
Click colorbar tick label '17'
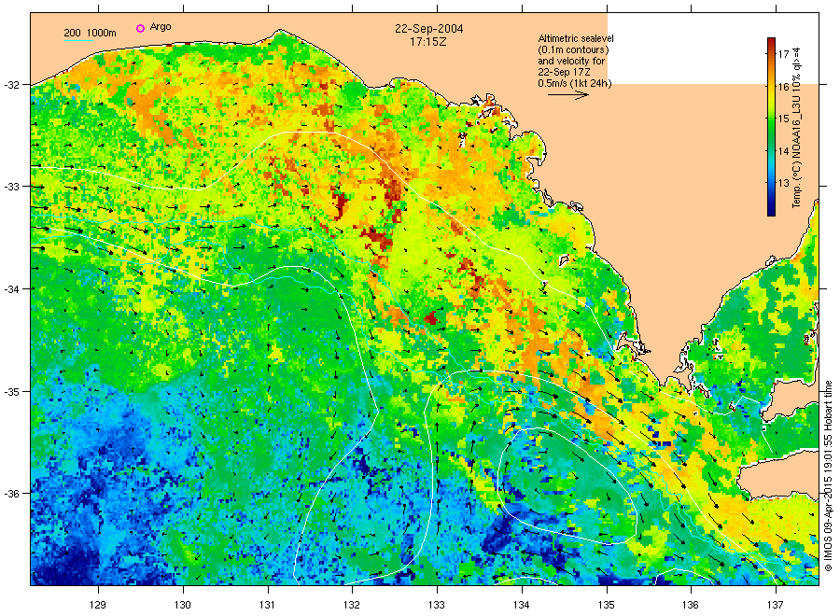(x=783, y=54)
